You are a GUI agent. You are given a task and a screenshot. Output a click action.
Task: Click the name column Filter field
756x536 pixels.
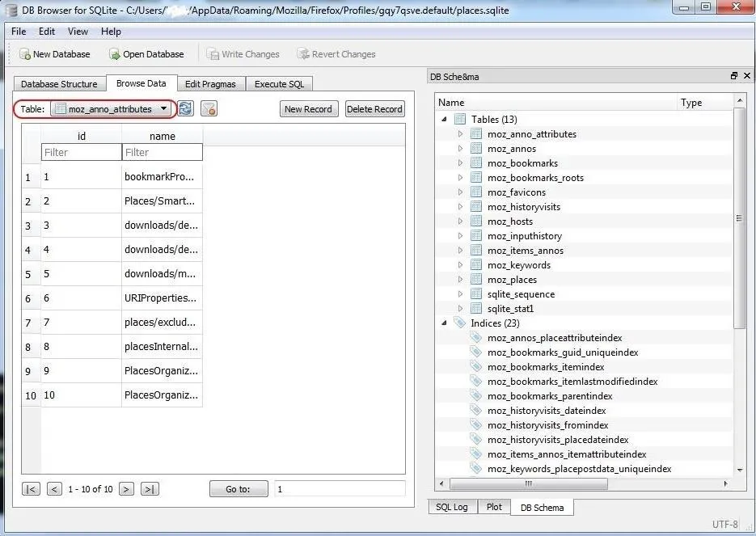pos(163,152)
